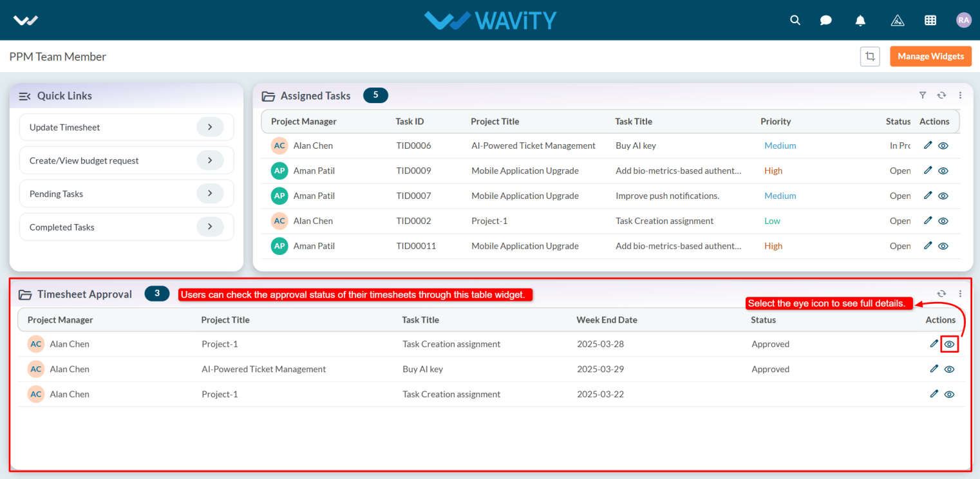This screenshot has width=980, height=479.
Task: Click the Create/View budget request link text
Action: [84, 161]
